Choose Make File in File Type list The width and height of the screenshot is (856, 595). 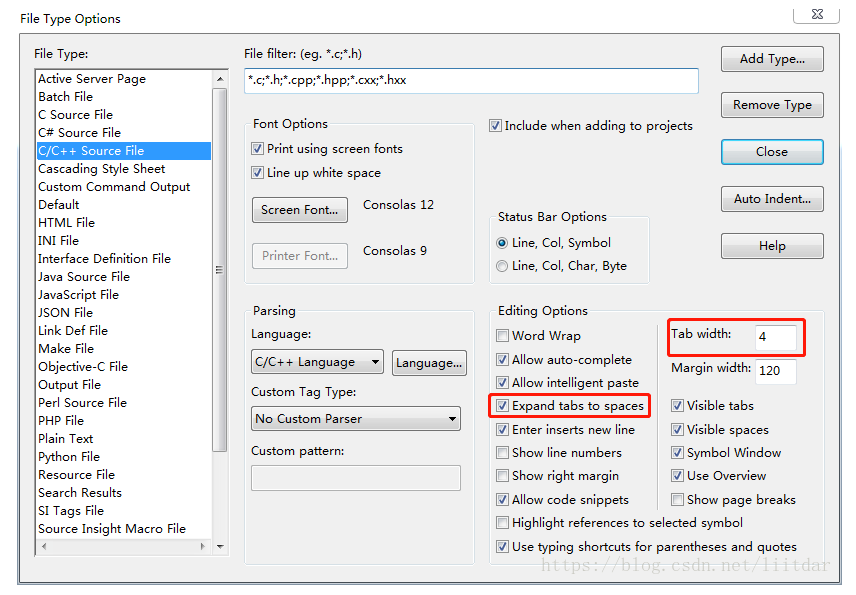tap(66, 349)
